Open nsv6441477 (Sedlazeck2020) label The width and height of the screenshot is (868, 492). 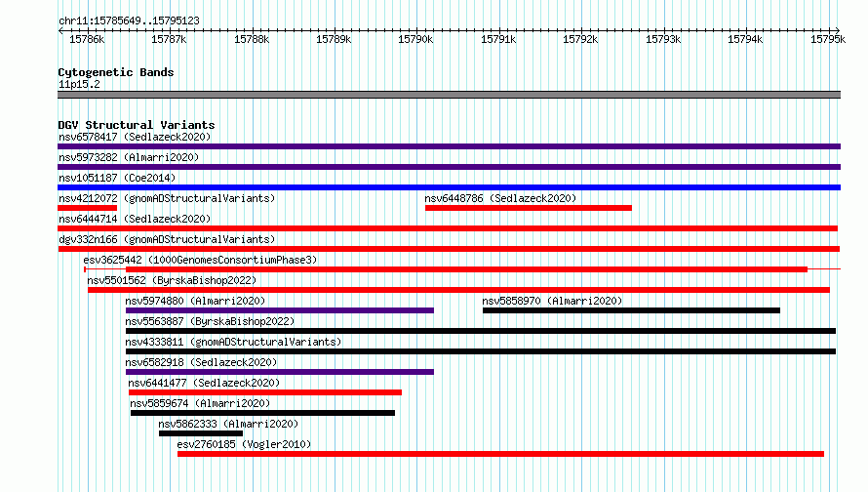(x=204, y=383)
